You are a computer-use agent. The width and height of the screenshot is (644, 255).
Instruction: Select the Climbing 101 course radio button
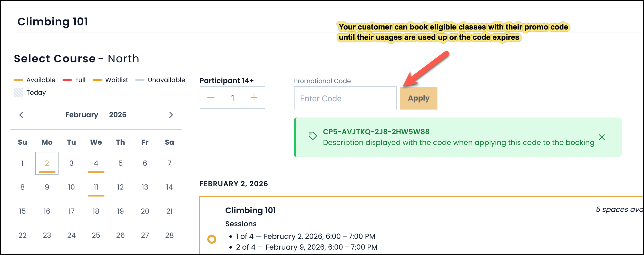(212, 239)
